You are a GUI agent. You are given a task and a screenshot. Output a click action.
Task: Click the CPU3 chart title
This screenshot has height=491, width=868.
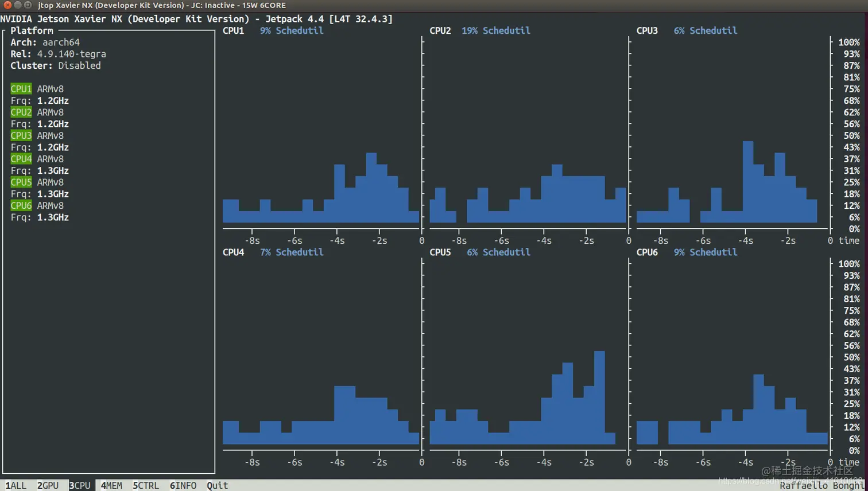(x=647, y=30)
